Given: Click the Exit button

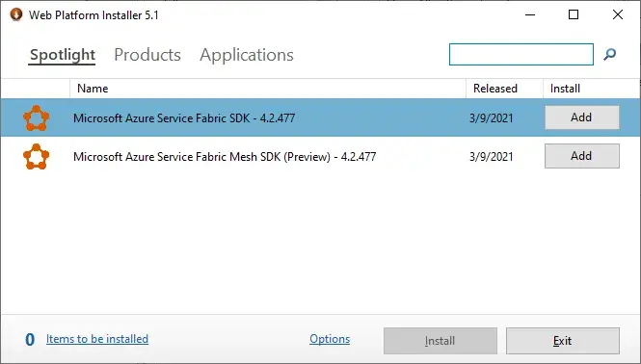Looking at the screenshot, I should (563, 341).
